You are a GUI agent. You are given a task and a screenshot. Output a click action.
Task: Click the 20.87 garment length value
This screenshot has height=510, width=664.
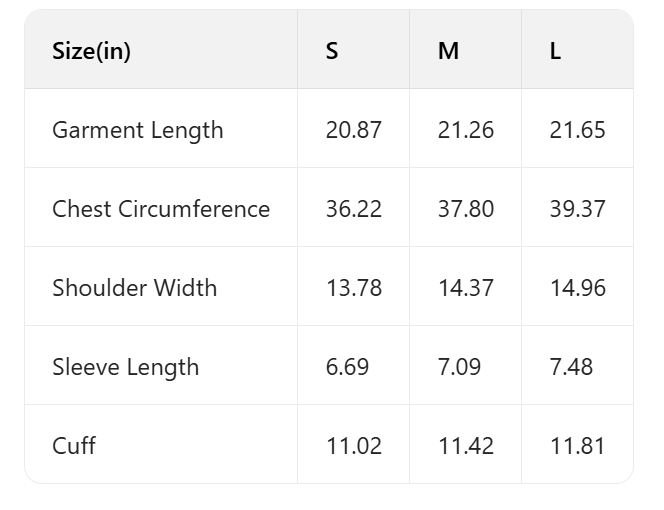pyautogui.click(x=353, y=130)
